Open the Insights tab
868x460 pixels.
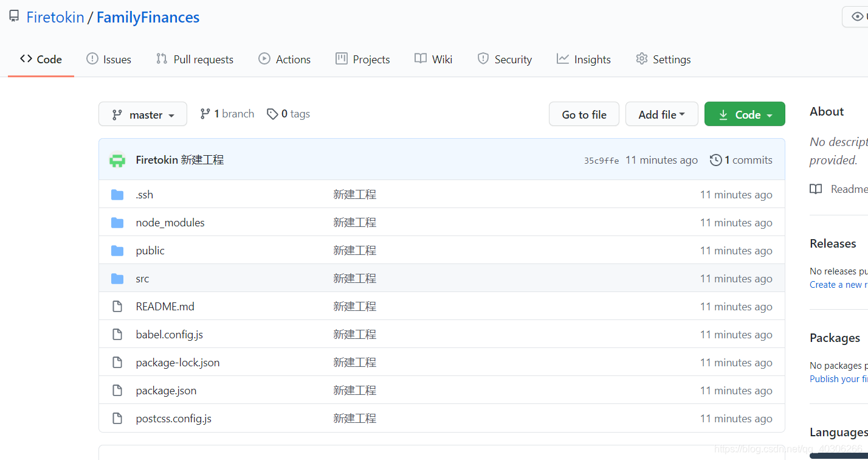point(584,59)
